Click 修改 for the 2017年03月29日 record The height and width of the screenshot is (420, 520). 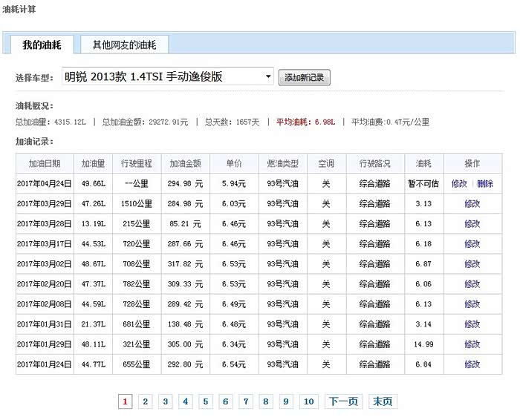click(472, 203)
